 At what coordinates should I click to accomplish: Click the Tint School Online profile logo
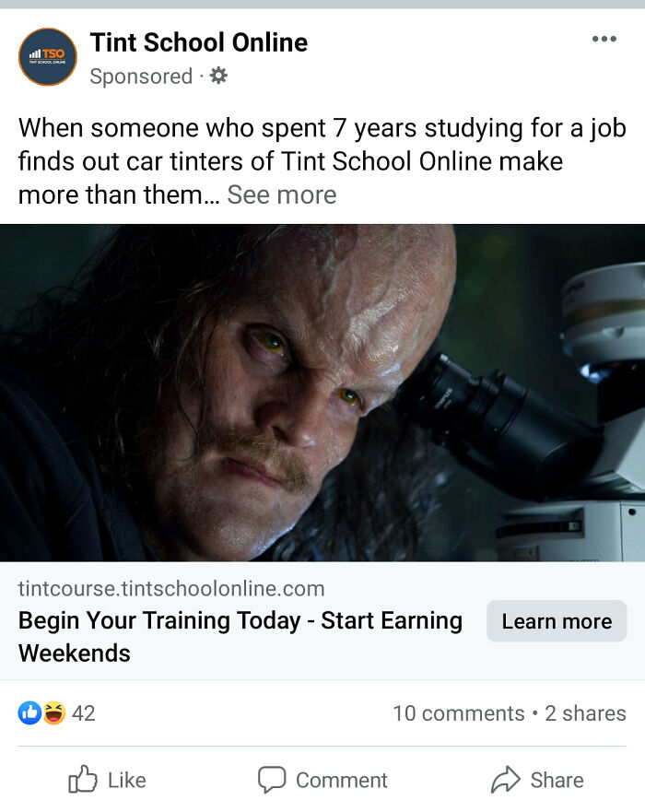click(48, 57)
